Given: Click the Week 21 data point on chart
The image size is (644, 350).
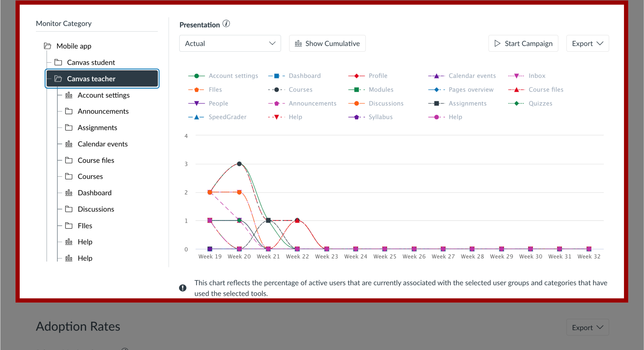Looking at the screenshot, I should [x=268, y=220].
